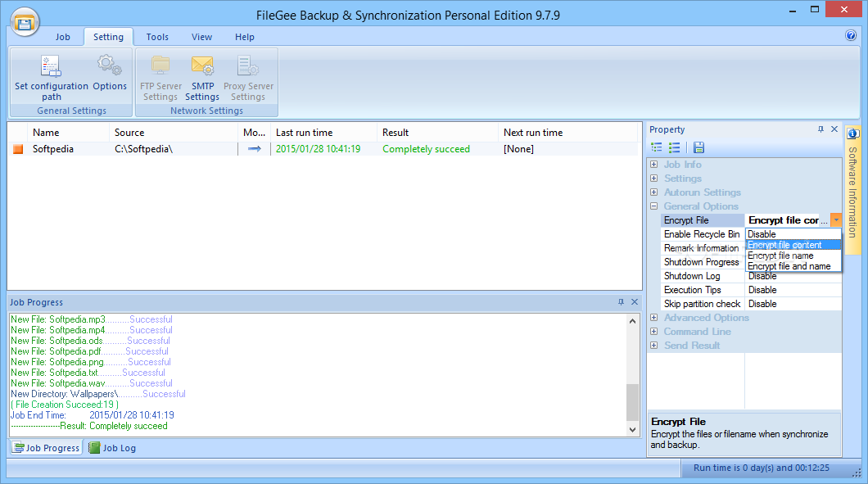868x484 pixels.
Task: Click the categorized view icon in Property panel
Action: click(x=657, y=147)
